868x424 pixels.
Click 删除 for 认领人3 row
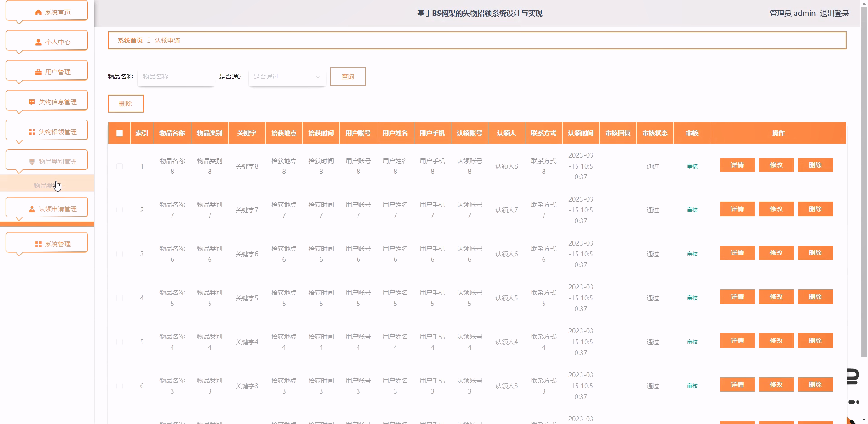[816, 385]
